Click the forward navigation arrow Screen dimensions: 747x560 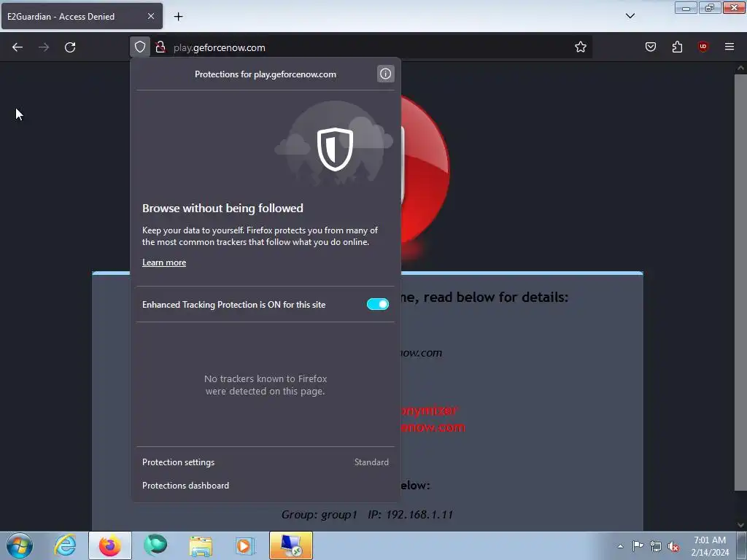click(44, 47)
